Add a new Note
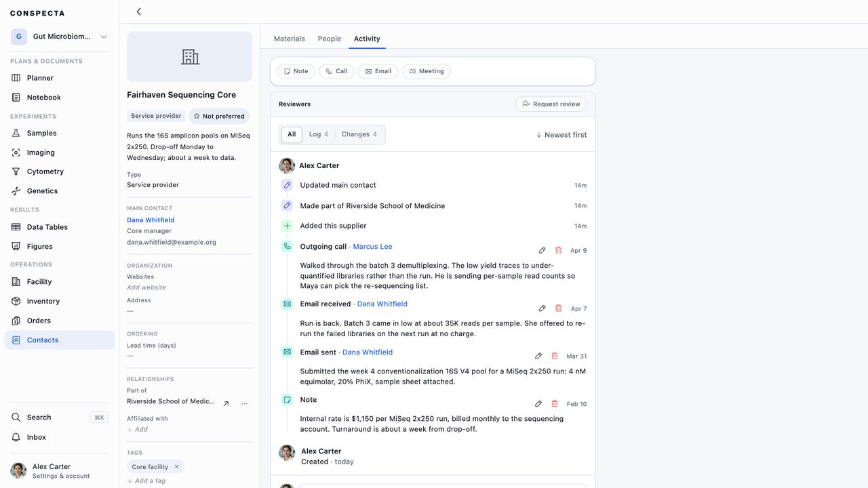The width and height of the screenshot is (868, 488). [296, 71]
